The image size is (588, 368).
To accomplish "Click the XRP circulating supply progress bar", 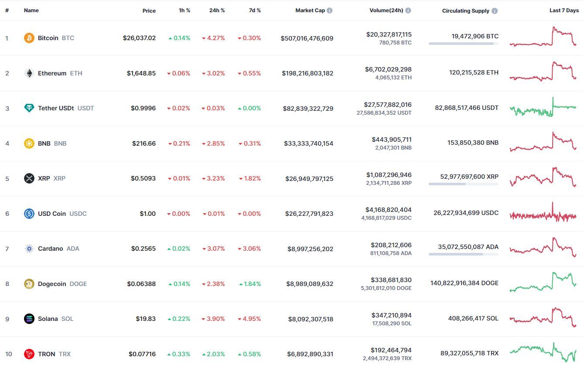I will [x=464, y=184].
